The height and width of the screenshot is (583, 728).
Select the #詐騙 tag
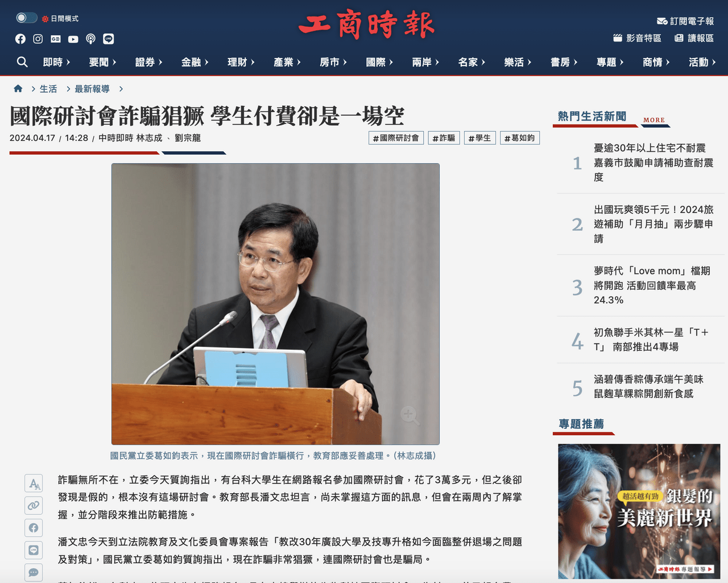point(444,138)
